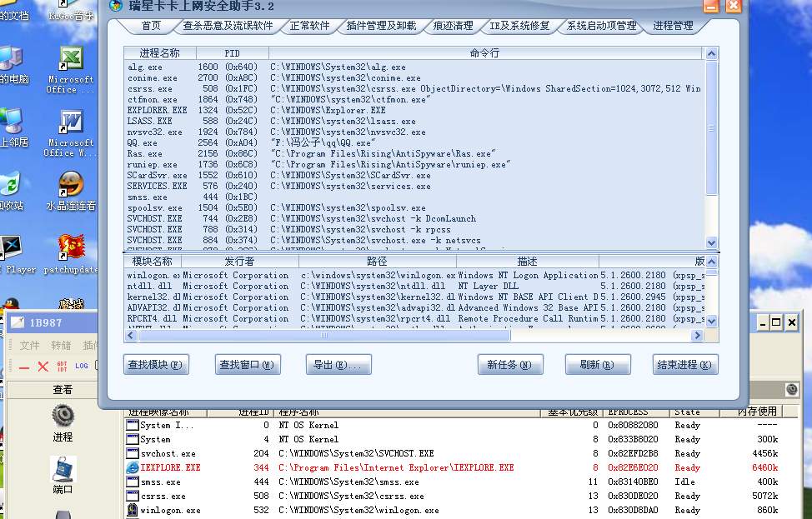Select the runiep.exe process row
The image size is (812, 519).
pyautogui.click(x=414, y=164)
